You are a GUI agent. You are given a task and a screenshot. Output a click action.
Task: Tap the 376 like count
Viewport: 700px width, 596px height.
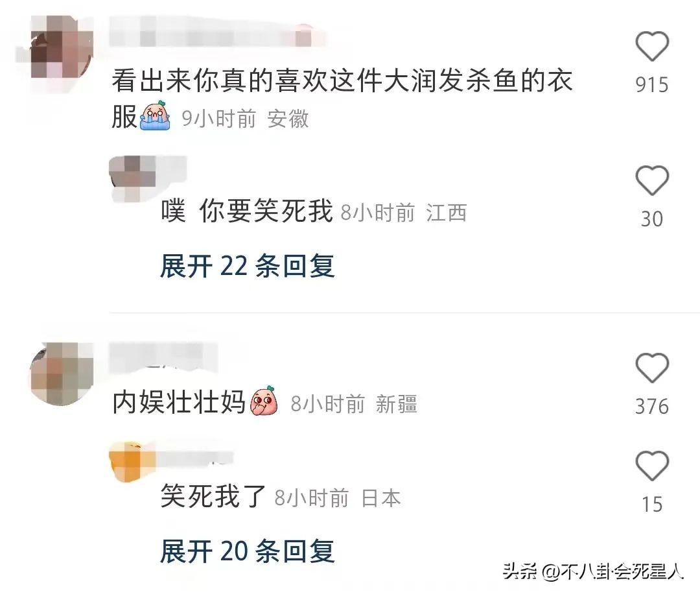coord(652,406)
